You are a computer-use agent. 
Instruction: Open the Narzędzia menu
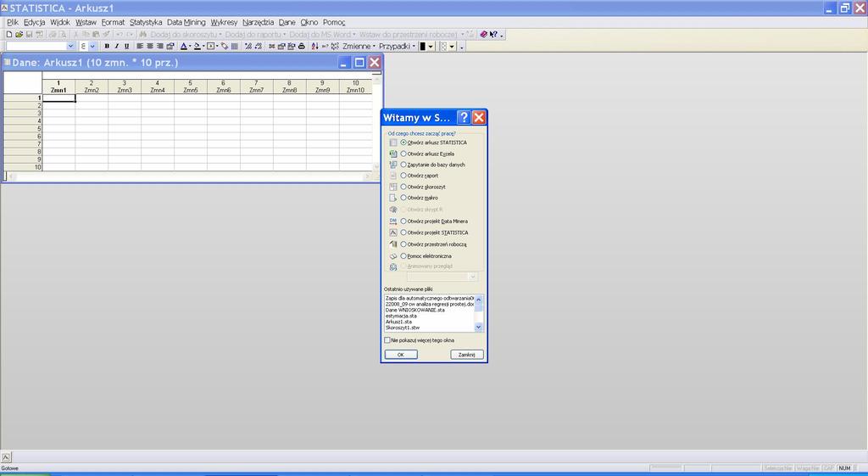pos(258,22)
